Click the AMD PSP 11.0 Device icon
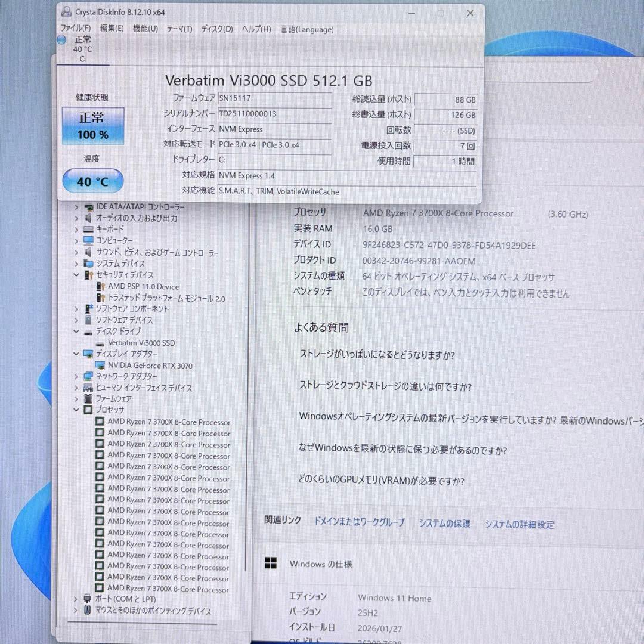Image resolution: width=644 pixels, height=644 pixels. pos(100,286)
